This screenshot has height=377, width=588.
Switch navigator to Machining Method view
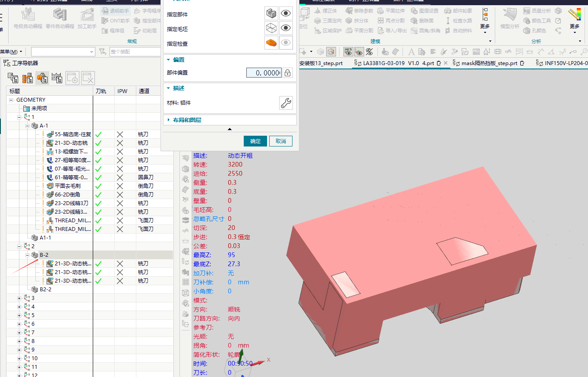tap(57, 78)
